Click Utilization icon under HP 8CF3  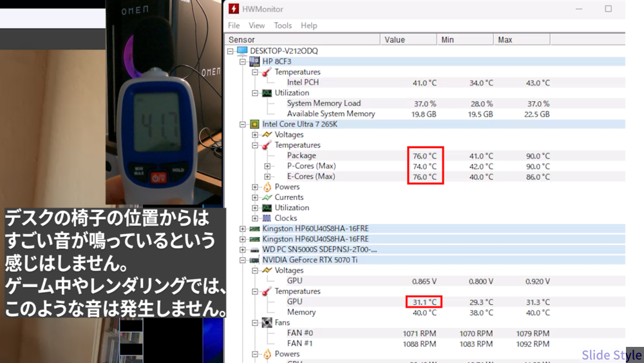coord(267,93)
